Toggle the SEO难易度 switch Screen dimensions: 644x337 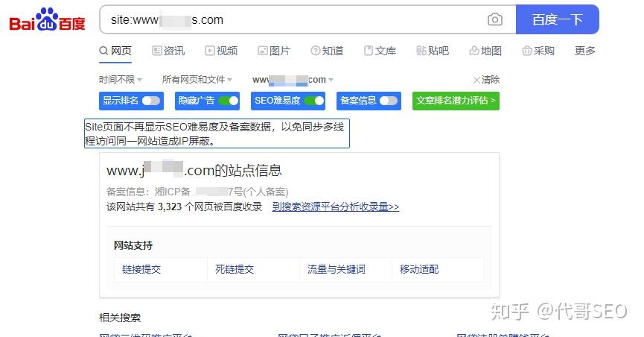[x=314, y=101]
